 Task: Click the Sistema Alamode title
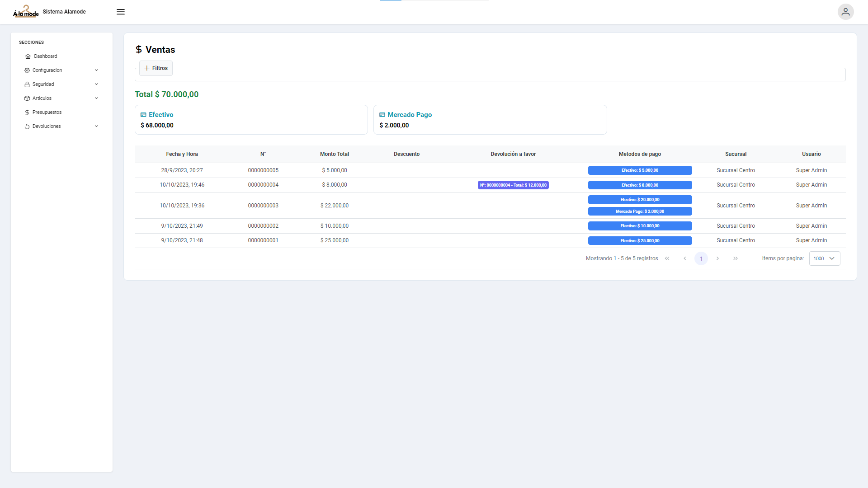(64, 12)
